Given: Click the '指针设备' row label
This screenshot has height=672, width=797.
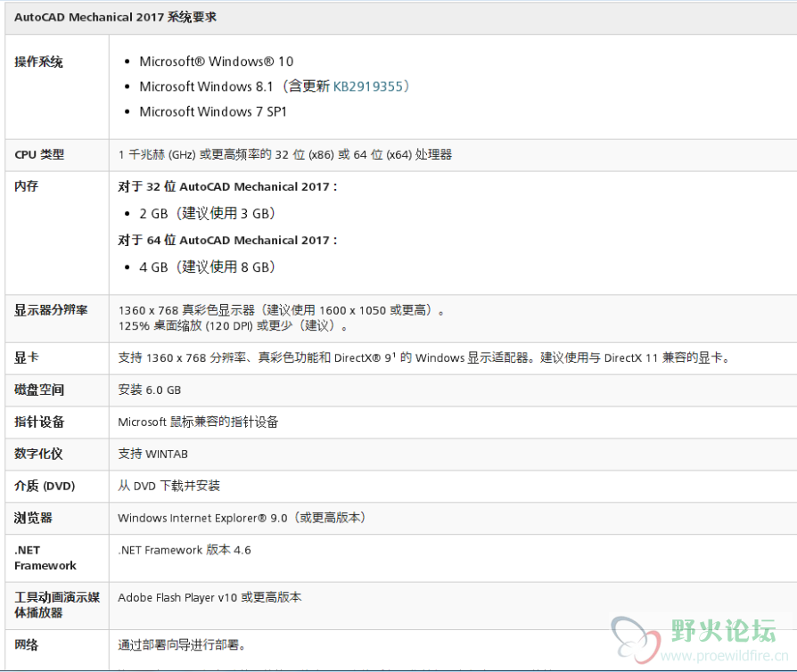Looking at the screenshot, I should pos(39,422).
